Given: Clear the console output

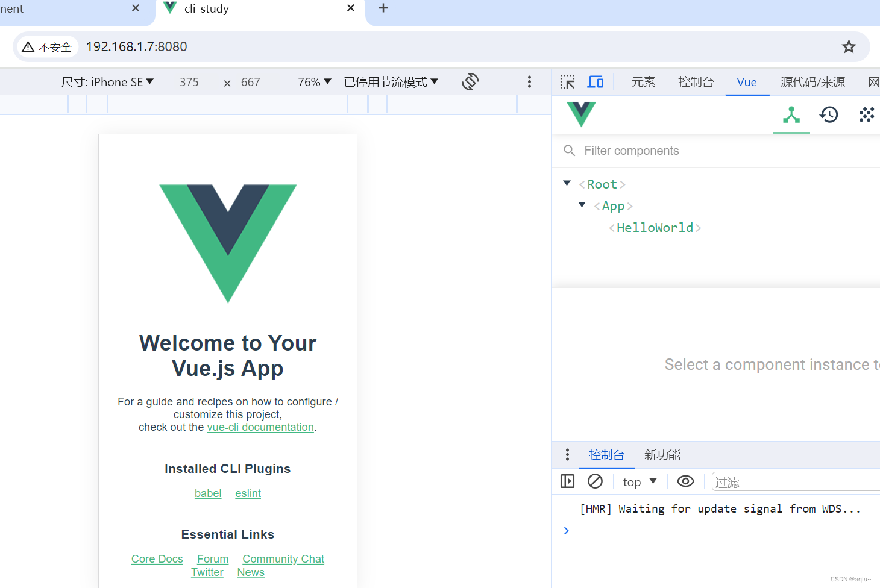Looking at the screenshot, I should tap(595, 481).
